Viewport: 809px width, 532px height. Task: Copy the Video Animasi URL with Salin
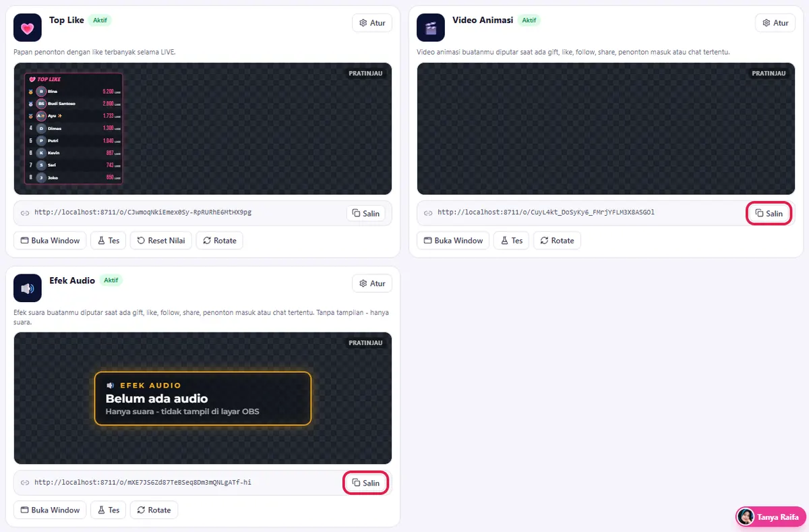click(769, 213)
